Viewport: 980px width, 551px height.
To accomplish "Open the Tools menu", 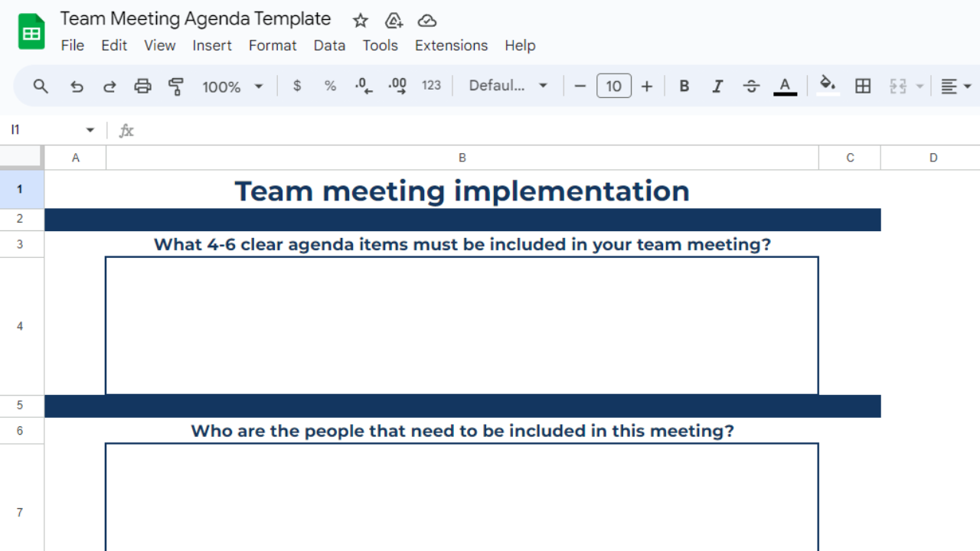I will coord(381,45).
